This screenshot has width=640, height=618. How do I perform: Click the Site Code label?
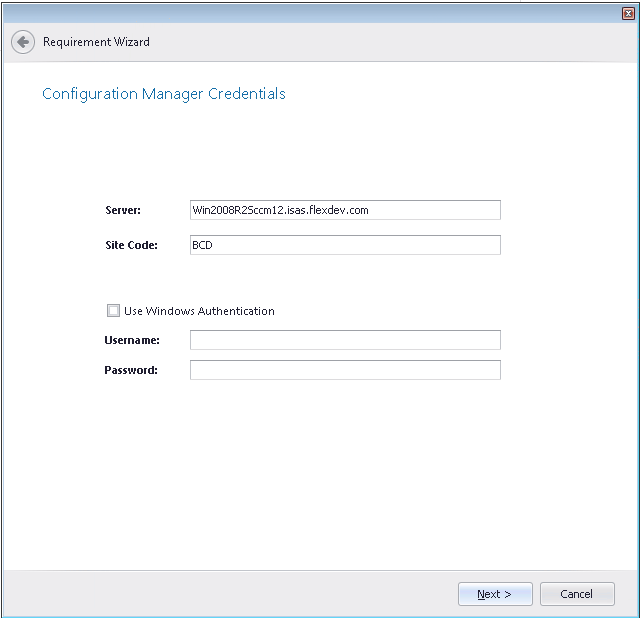(x=130, y=245)
